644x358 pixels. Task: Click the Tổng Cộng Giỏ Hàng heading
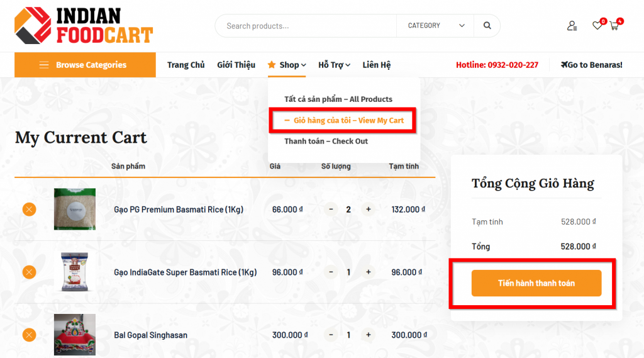(533, 183)
